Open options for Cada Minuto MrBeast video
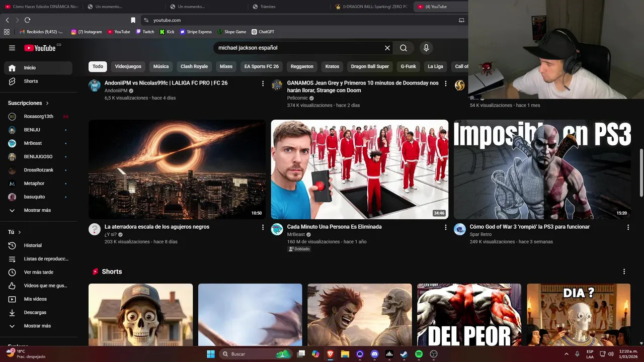644x362 pixels. [445, 227]
